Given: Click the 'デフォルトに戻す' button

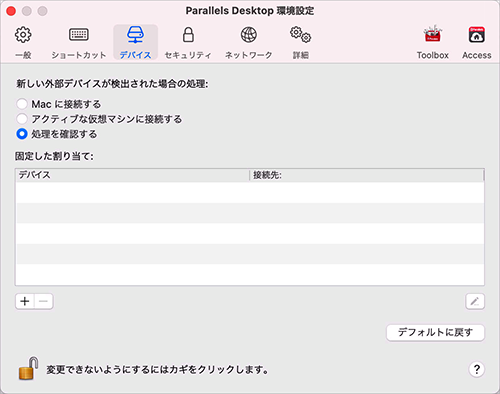Looking at the screenshot, I should (435, 332).
